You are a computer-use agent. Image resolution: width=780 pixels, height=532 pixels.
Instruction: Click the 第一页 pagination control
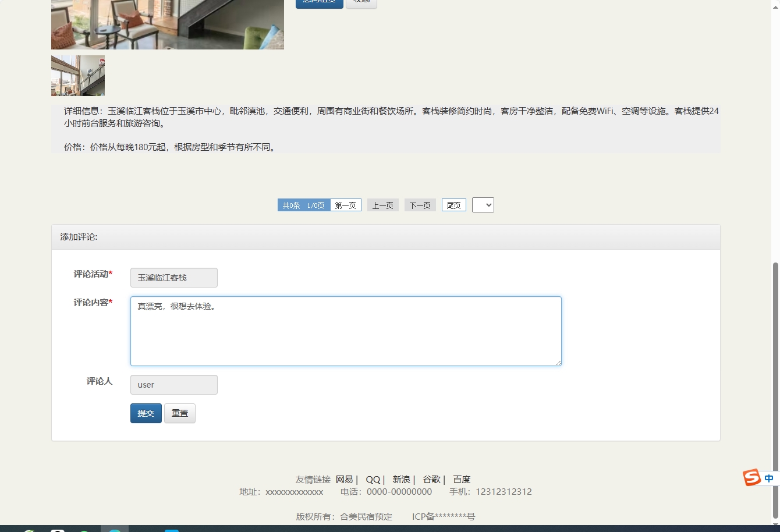click(345, 204)
